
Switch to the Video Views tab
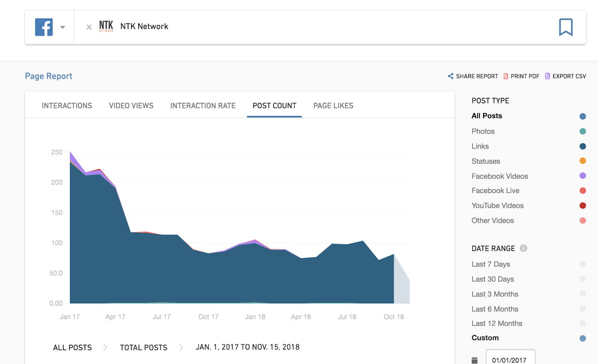[x=131, y=106]
